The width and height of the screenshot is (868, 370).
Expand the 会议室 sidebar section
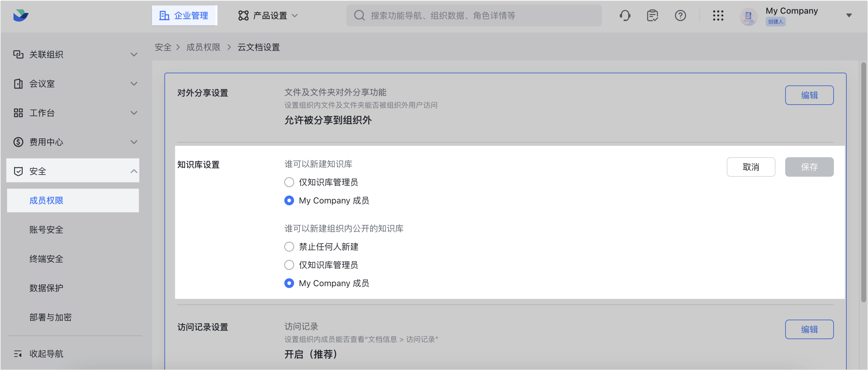(x=134, y=84)
